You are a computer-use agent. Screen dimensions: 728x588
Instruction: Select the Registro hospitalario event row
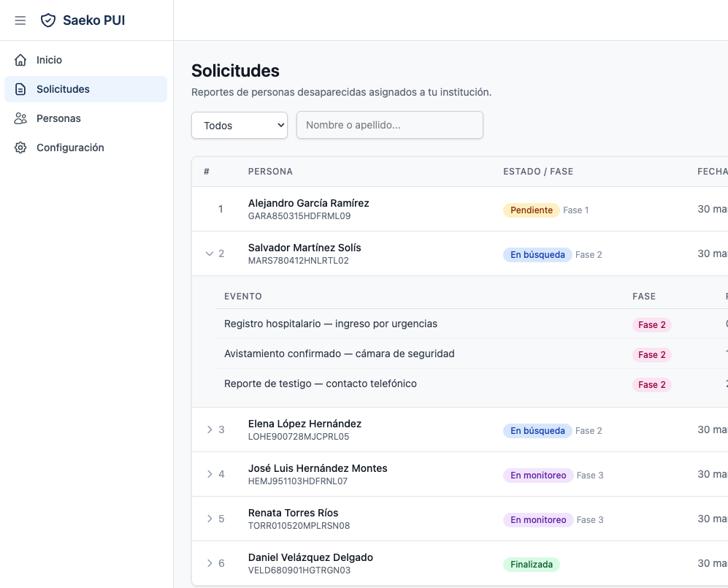click(331, 324)
